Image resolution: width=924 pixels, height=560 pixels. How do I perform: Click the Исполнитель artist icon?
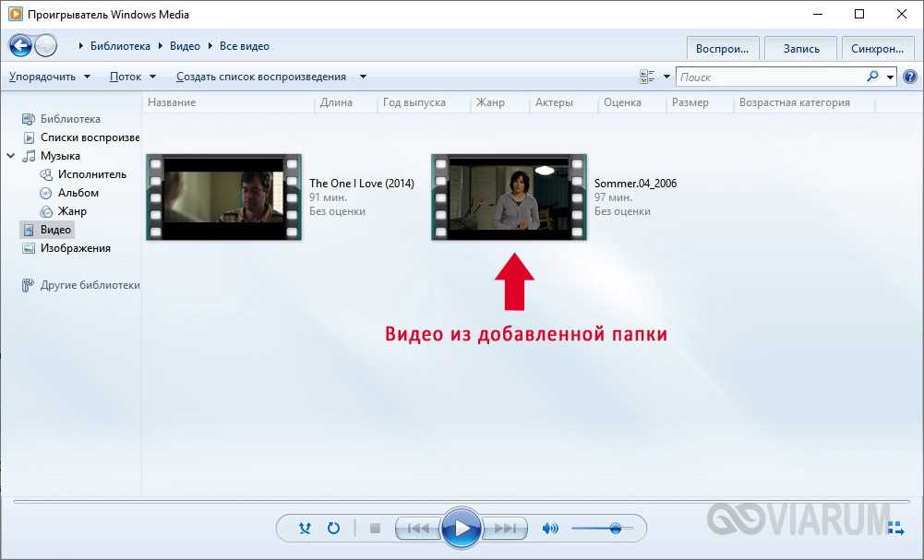46,174
